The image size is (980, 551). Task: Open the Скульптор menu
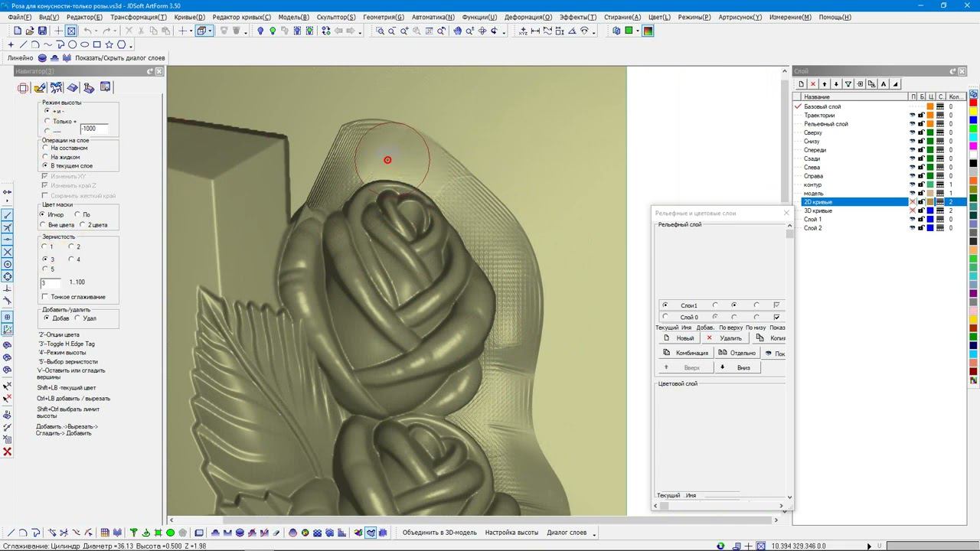tap(335, 17)
